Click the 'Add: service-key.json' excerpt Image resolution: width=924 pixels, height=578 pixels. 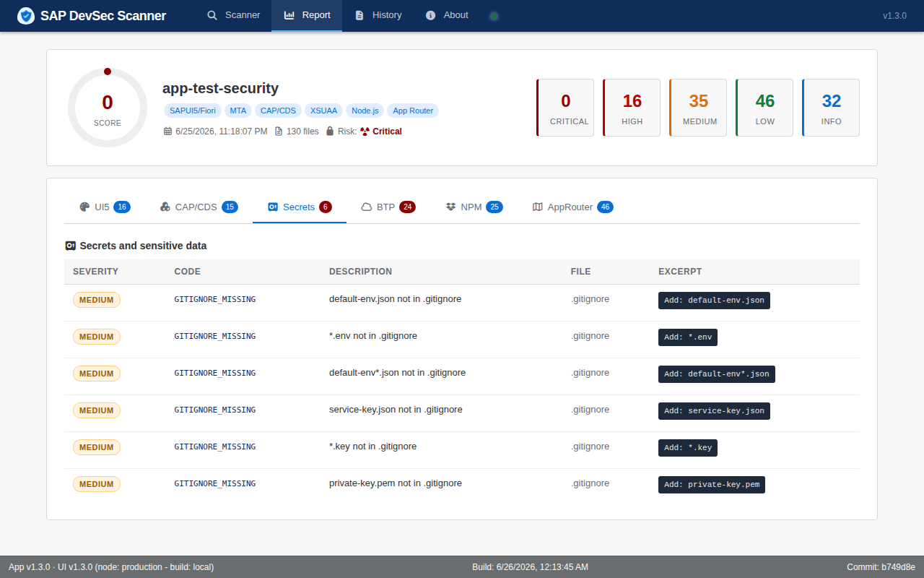click(714, 411)
